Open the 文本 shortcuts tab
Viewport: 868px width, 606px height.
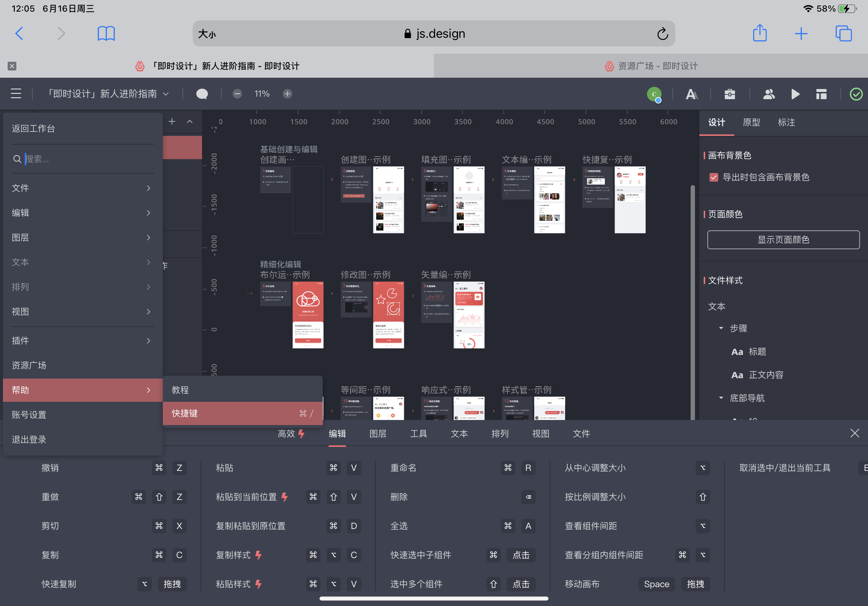tap(459, 434)
